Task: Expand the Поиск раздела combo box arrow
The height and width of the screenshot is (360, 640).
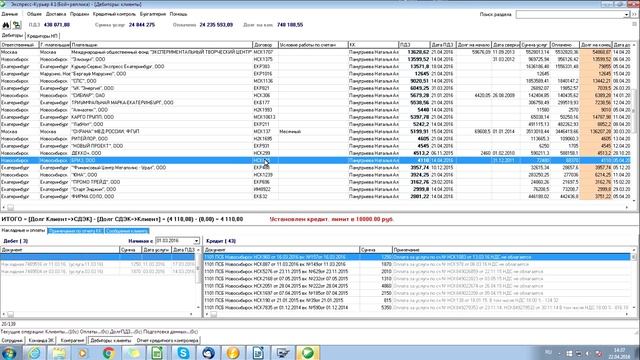Action: click(626, 15)
